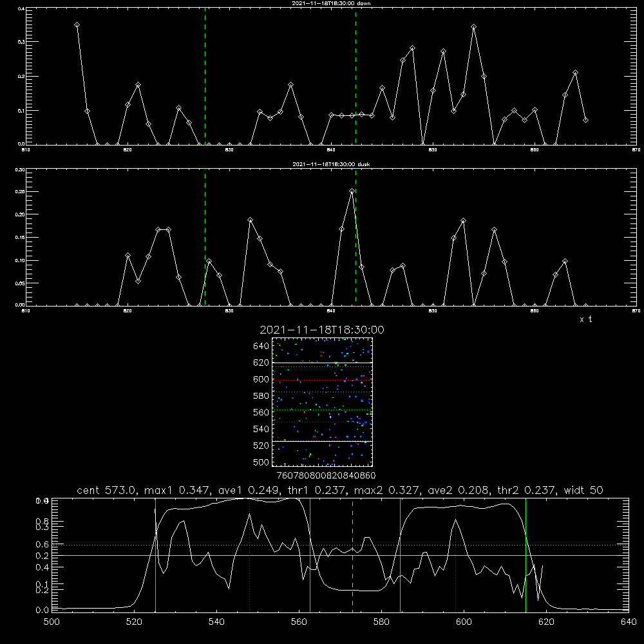The height and width of the screenshot is (644, 644).
Task: Click the '520' x-axis label of bottom plot
Action: pos(134,622)
